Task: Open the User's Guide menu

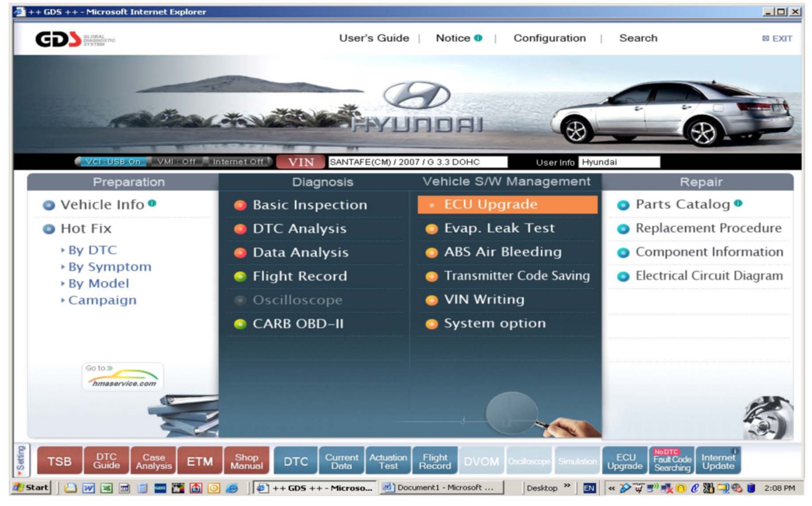Action: click(x=374, y=38)
